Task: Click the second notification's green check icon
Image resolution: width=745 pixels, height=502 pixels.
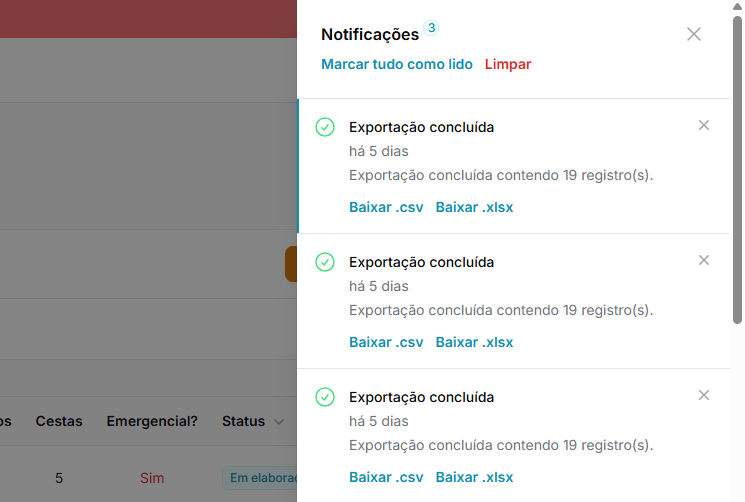Action: point(325,262)
